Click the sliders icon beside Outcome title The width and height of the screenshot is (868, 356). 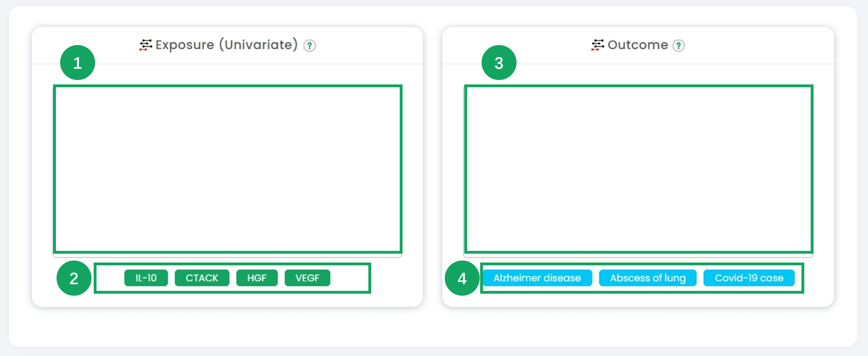[x=597, y=45]
